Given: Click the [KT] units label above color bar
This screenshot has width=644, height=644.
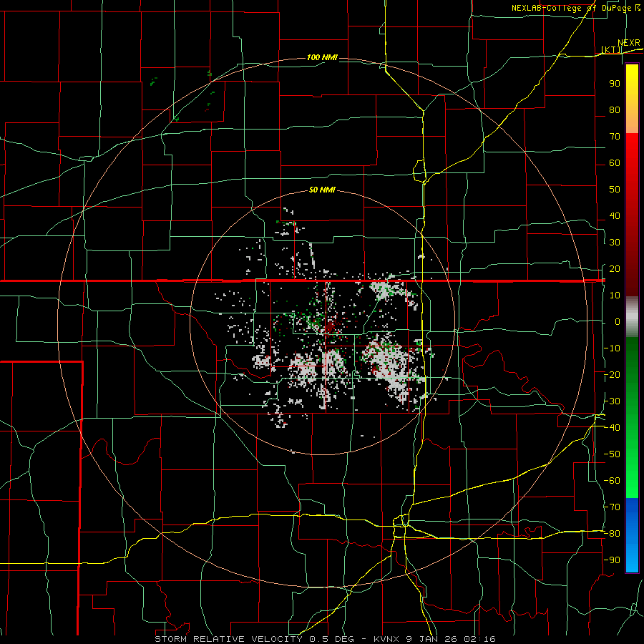Looking at the screenshot, I should tap(611, 49).
